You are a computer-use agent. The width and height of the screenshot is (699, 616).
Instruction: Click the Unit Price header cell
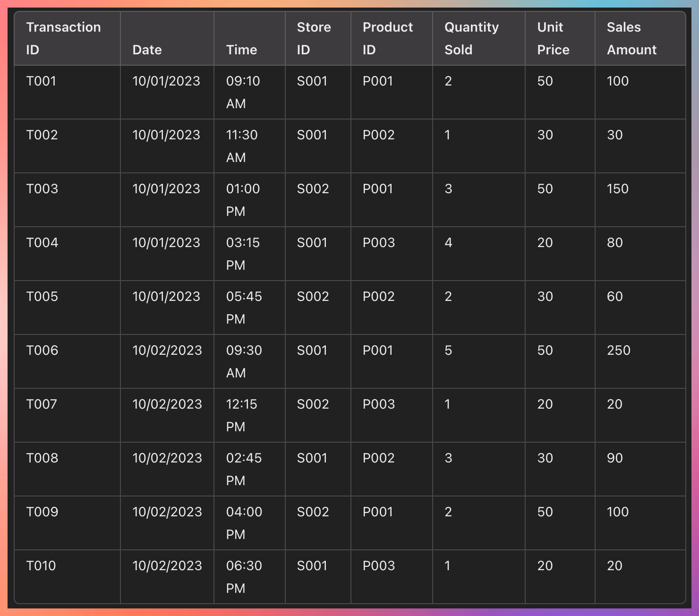[553, 38]
